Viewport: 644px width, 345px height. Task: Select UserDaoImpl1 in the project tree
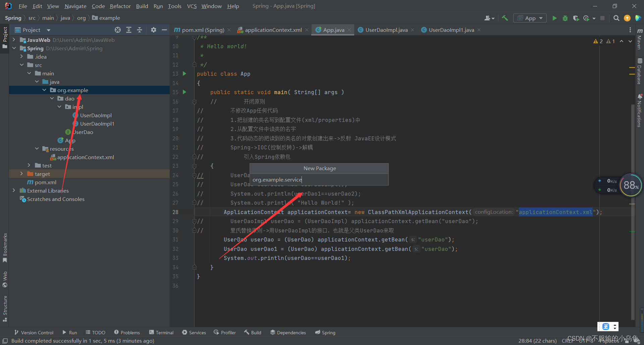(97, 124)
